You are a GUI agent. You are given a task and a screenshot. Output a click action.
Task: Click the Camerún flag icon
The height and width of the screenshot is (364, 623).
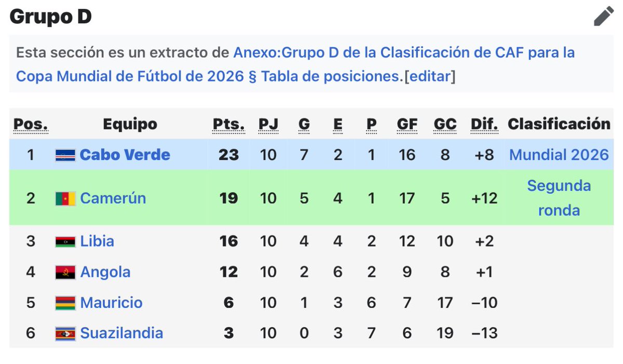click(x=65, y=198)
